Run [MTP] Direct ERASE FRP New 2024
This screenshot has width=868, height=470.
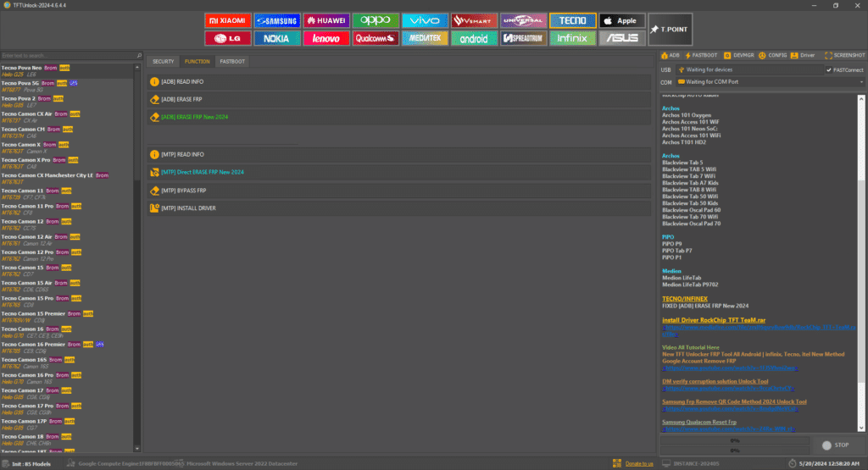coord(400,173)
